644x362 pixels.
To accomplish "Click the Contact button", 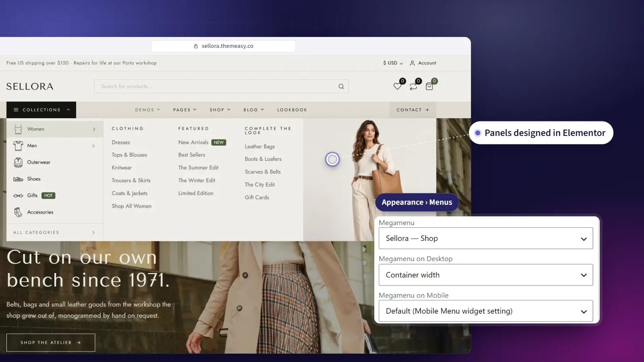I will pyautogui.click(x=413, y=110).
